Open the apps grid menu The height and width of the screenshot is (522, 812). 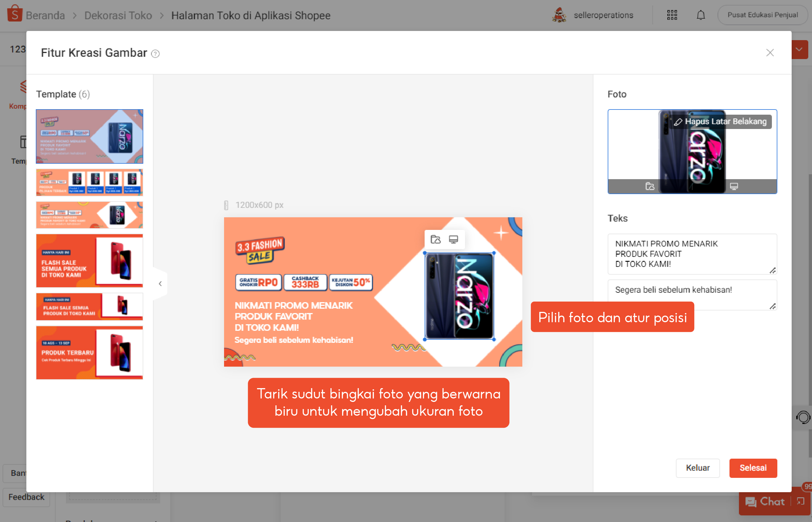[672, 15]
